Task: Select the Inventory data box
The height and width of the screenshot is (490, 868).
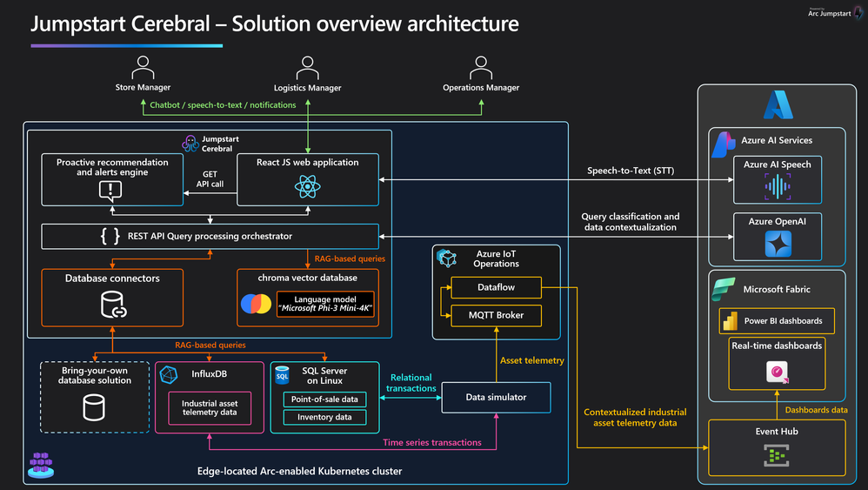Action: [x=324, y=417]
